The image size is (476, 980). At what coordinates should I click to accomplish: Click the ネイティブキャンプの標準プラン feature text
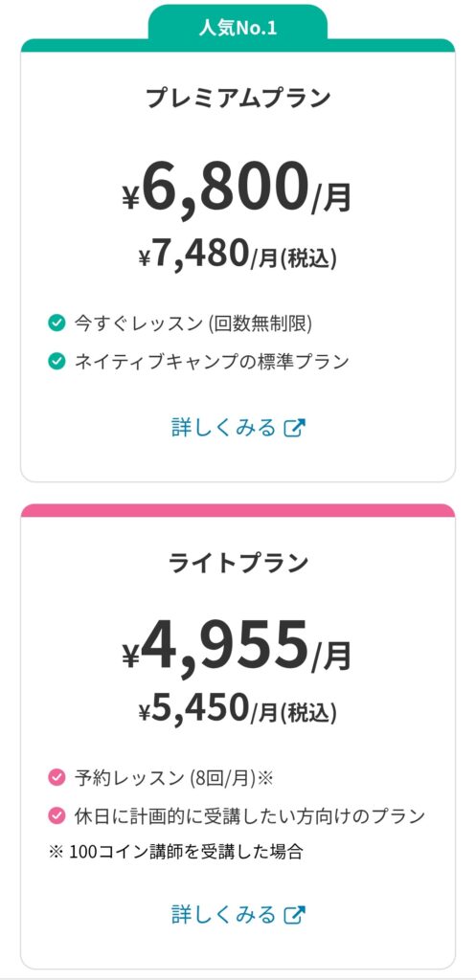[212, 361]
